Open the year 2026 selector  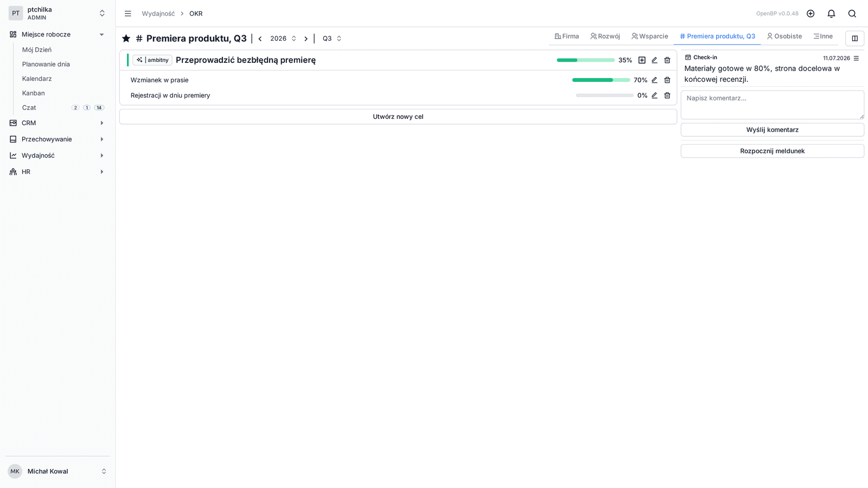click(x=283, y=38)
